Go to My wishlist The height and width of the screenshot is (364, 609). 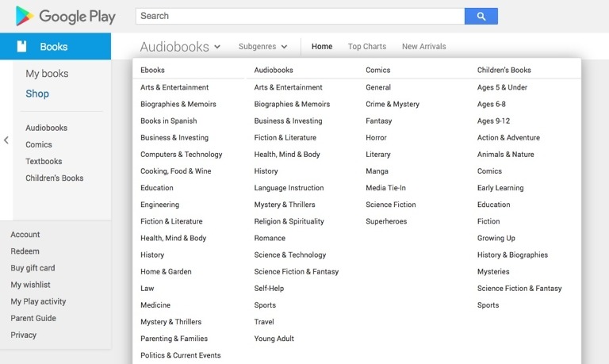tap(30, 285)
